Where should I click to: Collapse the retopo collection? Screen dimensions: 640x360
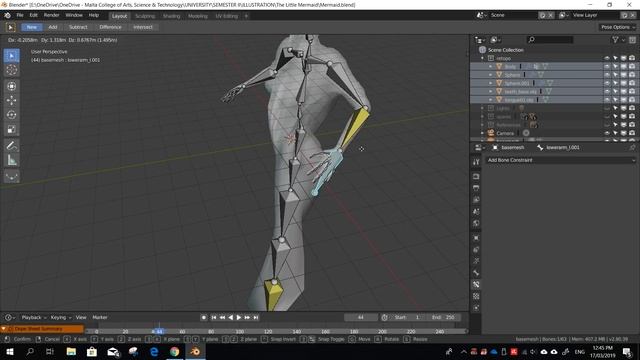tap(482, 58)
